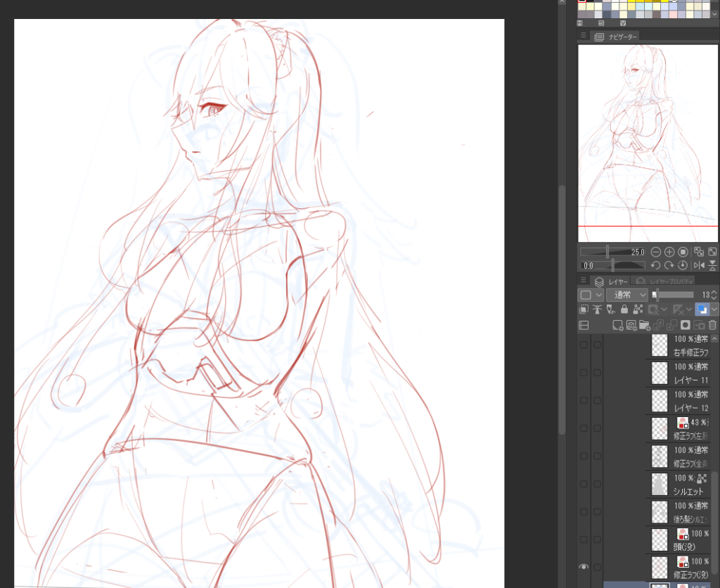
Task: Flip the canvas horizontally
Action: pos(699,265)
